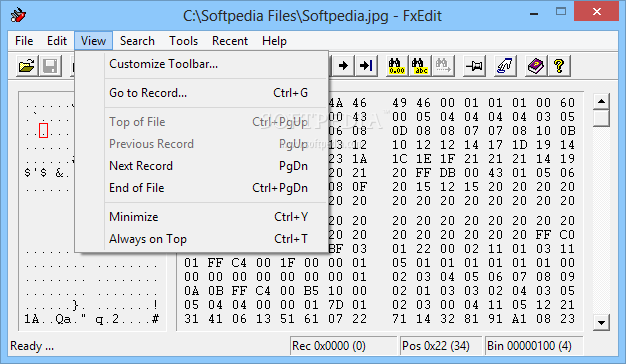
Task: Click the purple help book icon
Action: coord(536,66)
